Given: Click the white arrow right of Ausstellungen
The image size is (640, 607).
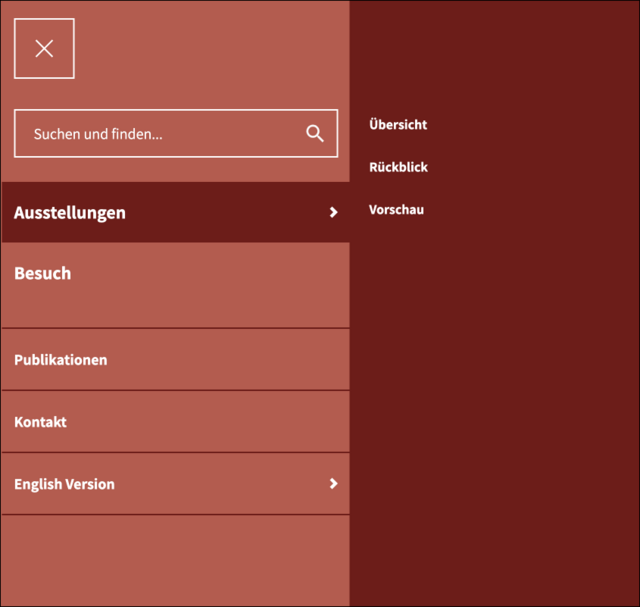Looking at the screenshot, I should coord(334,212).
